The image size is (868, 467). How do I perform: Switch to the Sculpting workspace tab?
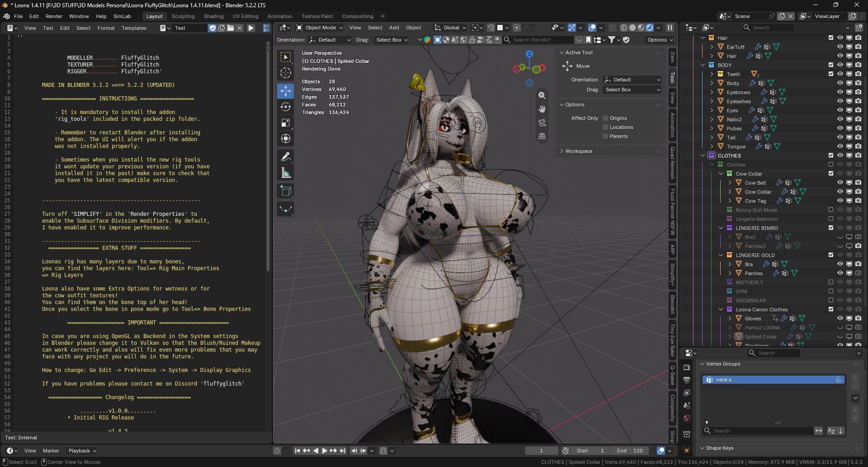click(x=183, y=16)
